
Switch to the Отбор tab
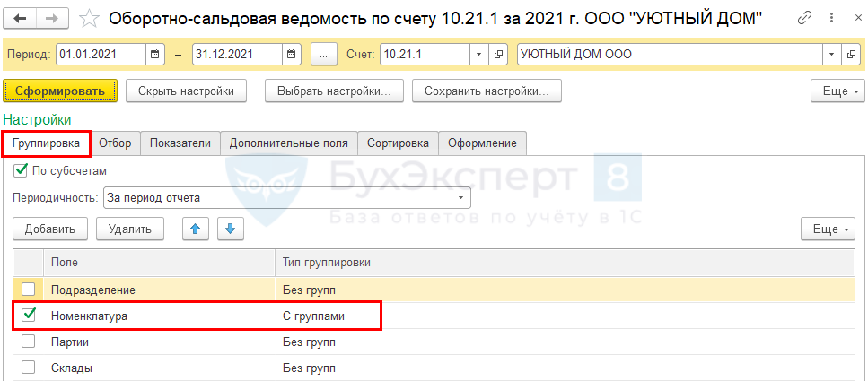(x=115, y=143)
